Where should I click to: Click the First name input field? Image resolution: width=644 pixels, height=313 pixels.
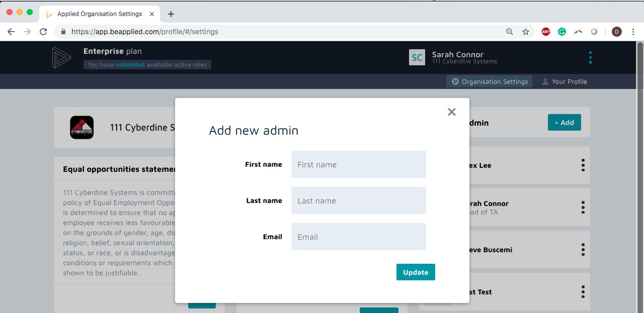pos(358,164)
